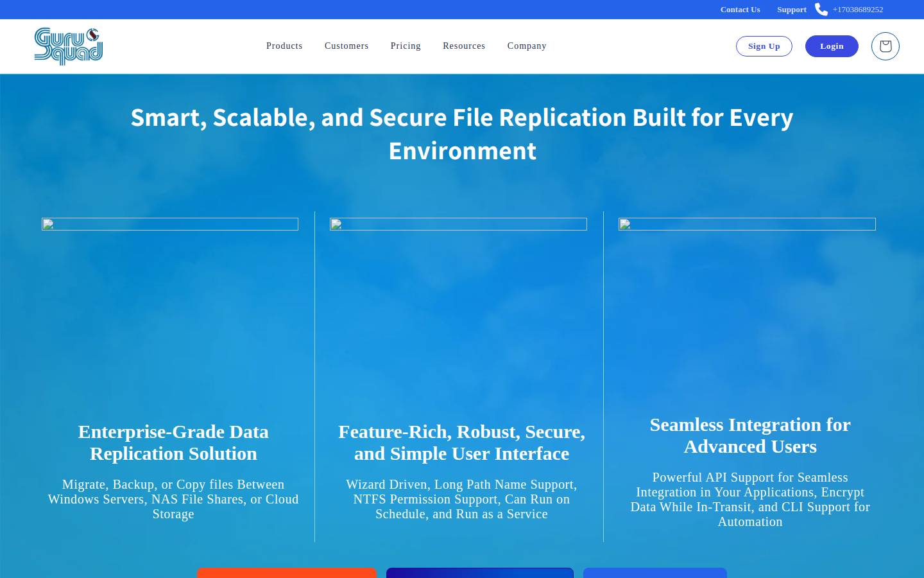Click the main Smart, Scalable, and Secure headline
The image size is (924, 578).
(462, 134)
